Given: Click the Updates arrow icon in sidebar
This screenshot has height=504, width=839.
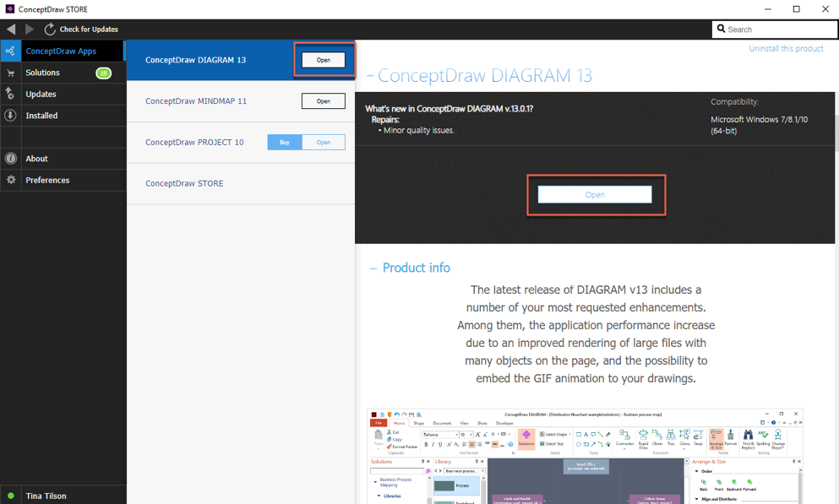Looking at the screenshot, I should (10, 94).
